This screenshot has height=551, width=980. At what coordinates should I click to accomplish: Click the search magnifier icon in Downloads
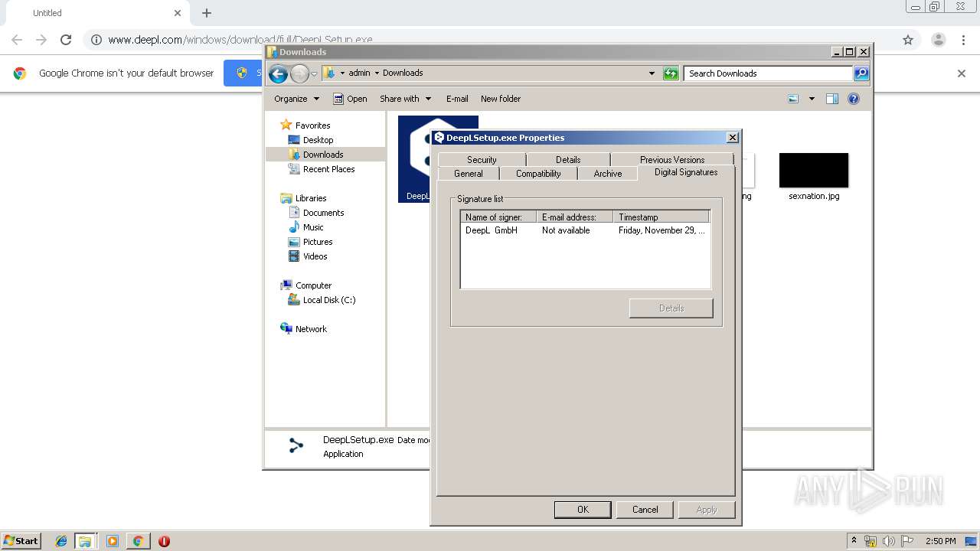tap(861, 73)
